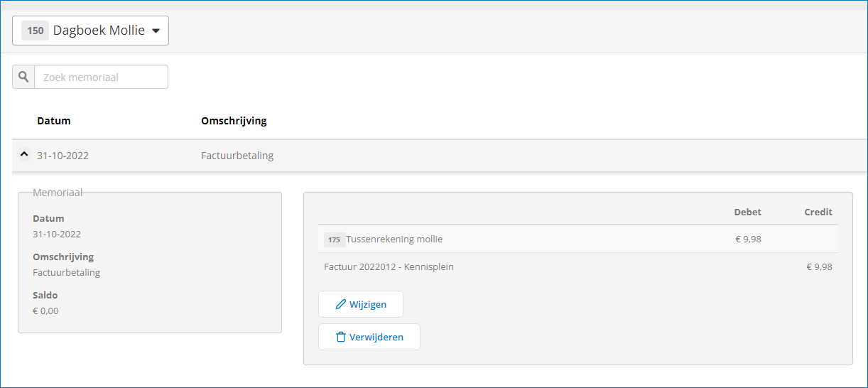Click the Credit column header
Image resolution: width=868 pixels, height=388 pixels.
pyautogui.click(x=818, y=212)
